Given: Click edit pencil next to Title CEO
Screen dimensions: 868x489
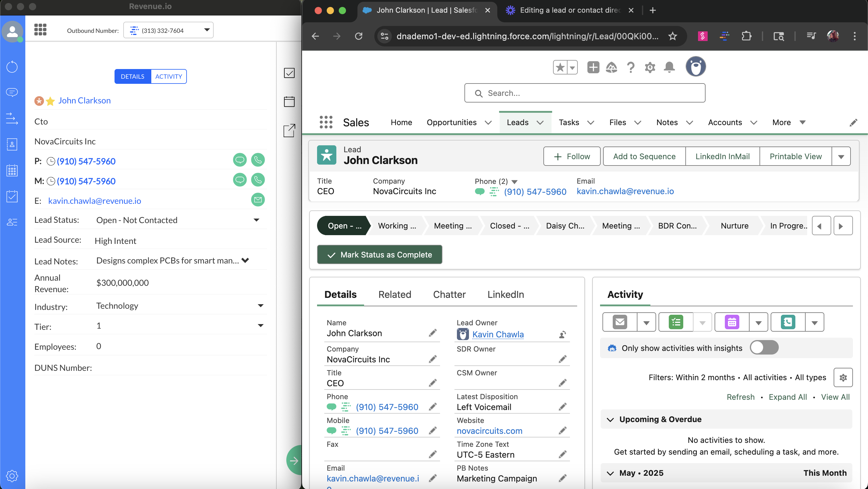Looking at the screenshot, I should pos(433,383).
